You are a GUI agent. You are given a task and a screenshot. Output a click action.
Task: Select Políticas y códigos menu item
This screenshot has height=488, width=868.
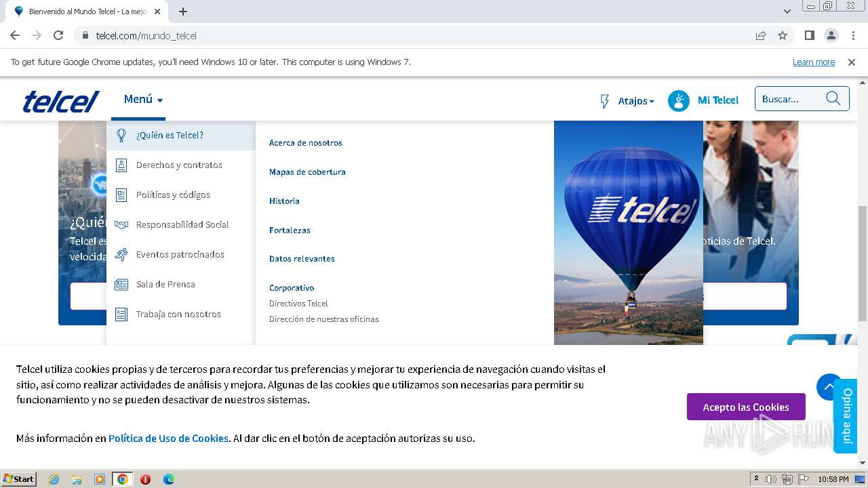(x=180, y=195)
